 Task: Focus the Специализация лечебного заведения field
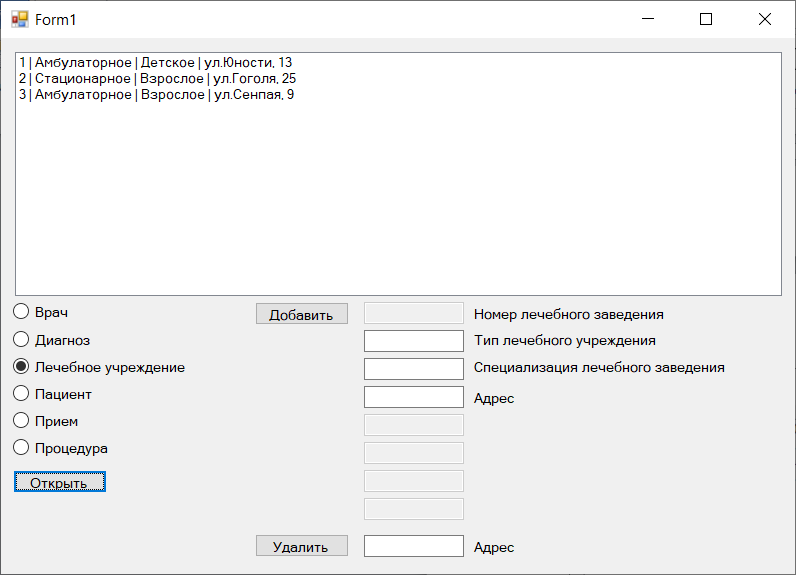click(x=414, y=369)
